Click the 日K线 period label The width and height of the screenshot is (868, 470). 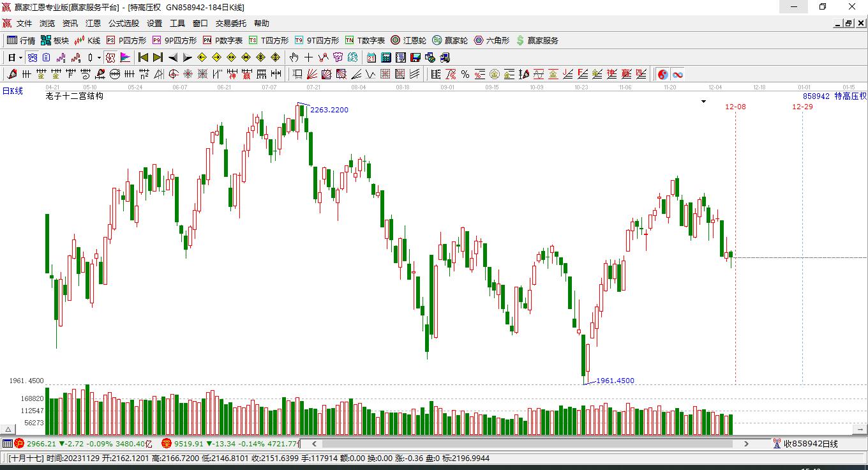point(13,91)
